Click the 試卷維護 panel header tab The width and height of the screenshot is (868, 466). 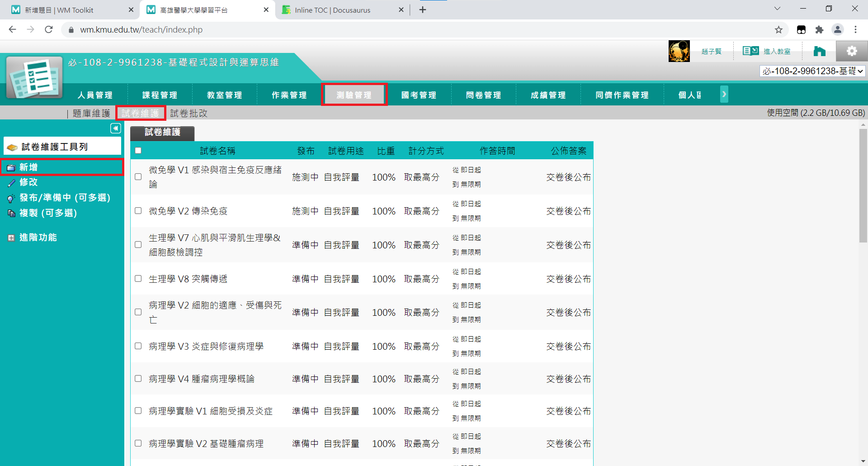(x=162, y=133)
